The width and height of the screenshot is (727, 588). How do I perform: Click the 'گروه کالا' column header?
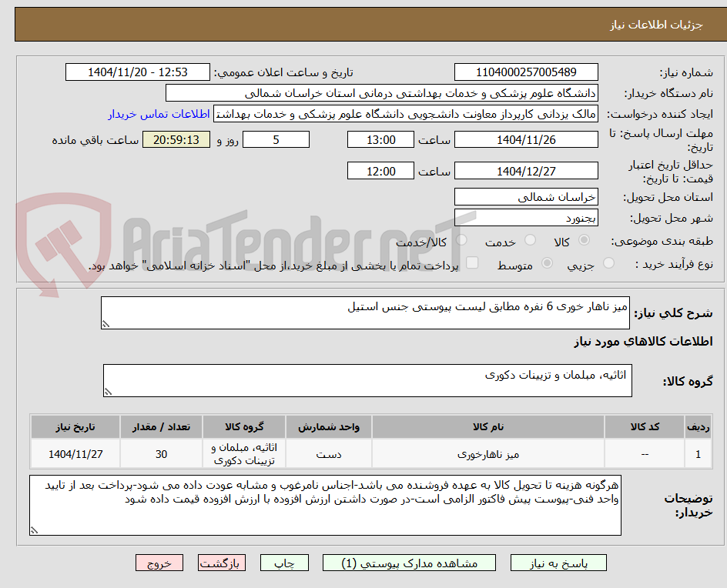click(244, 426)
